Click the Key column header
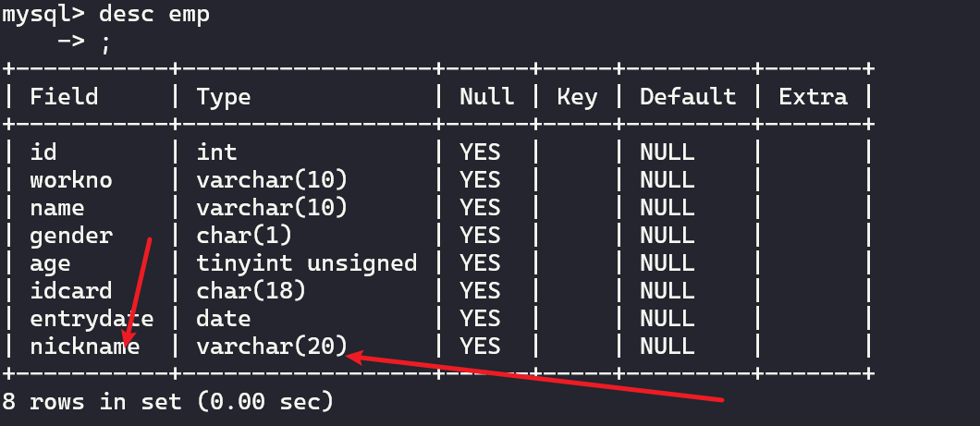The image size is (980, 426). coord(577,96)
